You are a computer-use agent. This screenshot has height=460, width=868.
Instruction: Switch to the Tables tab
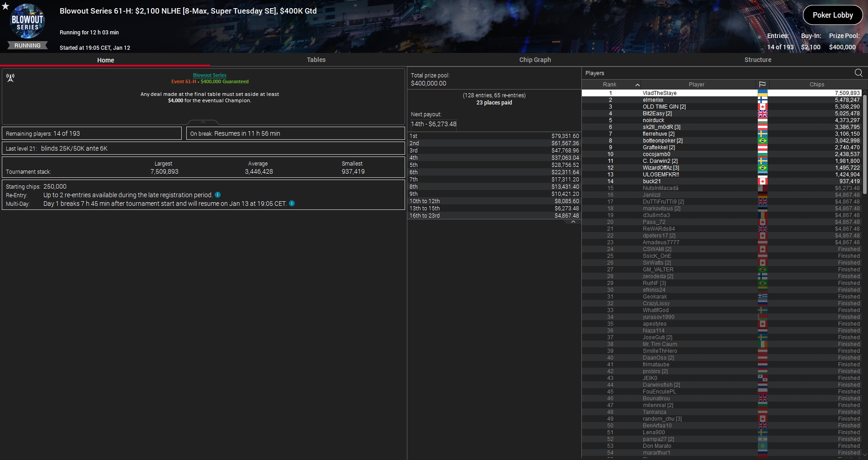click(316, 60)
